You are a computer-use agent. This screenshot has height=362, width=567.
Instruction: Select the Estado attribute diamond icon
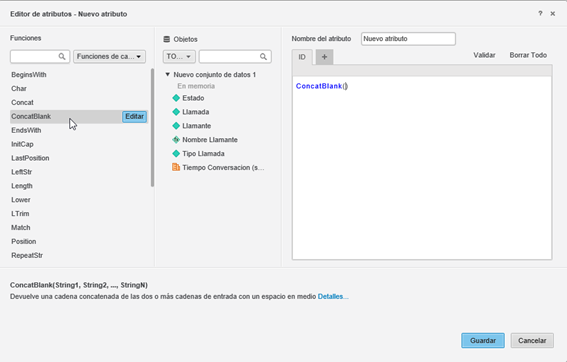[176, 98]
